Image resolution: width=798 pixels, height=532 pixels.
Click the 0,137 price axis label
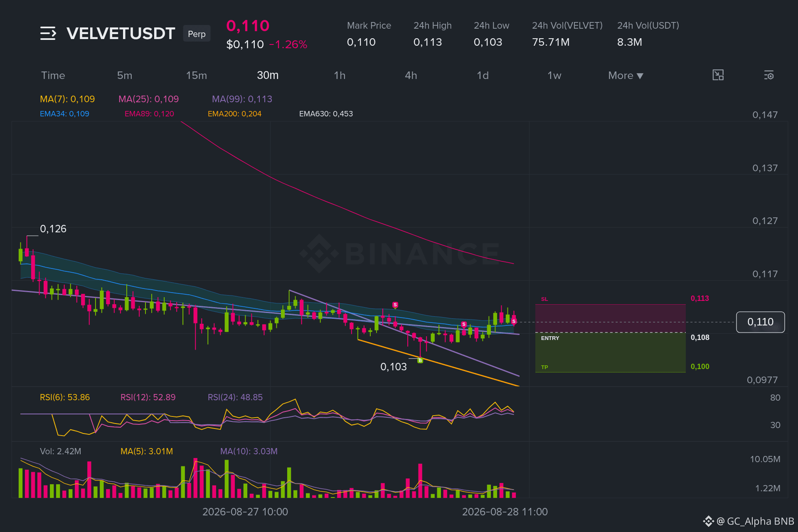click(x=765, y=168)
